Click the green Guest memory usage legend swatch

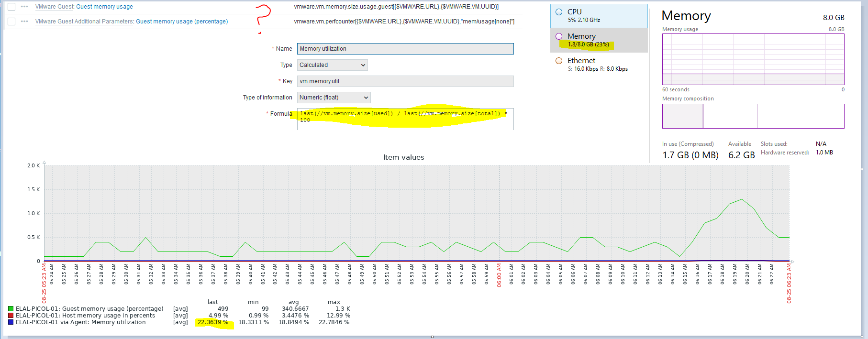[11, 309]
